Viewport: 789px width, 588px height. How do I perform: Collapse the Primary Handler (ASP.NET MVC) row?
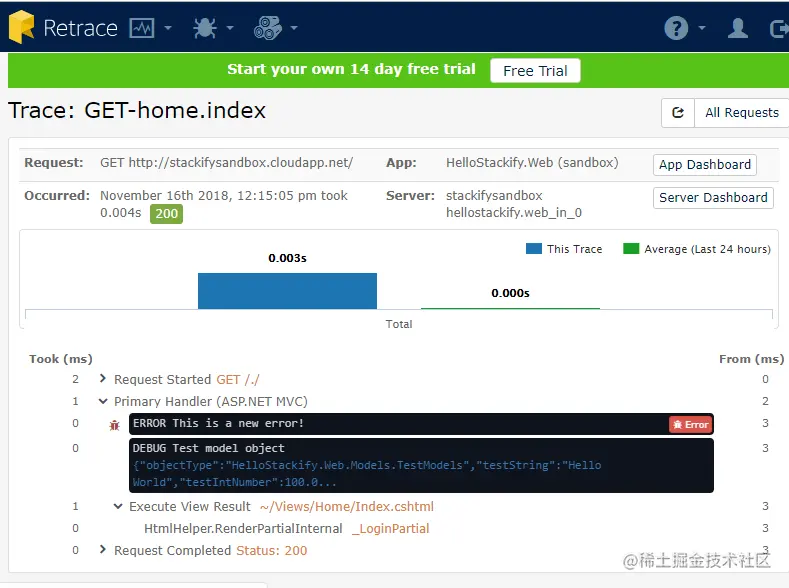[x=103, y=401]
